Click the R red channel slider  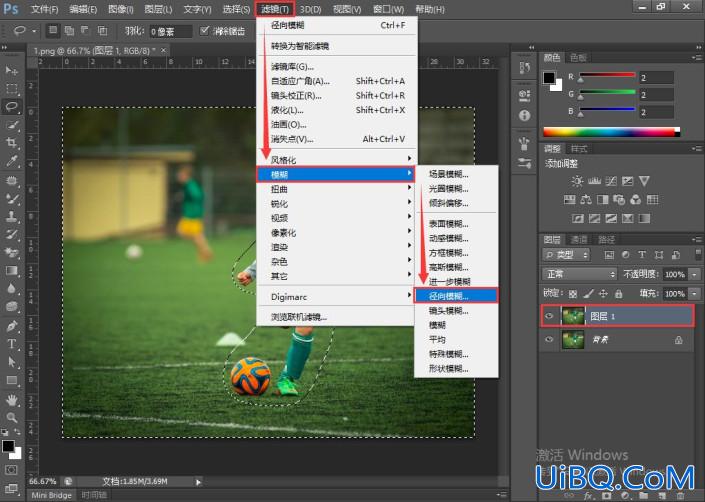tap(607, 76)
